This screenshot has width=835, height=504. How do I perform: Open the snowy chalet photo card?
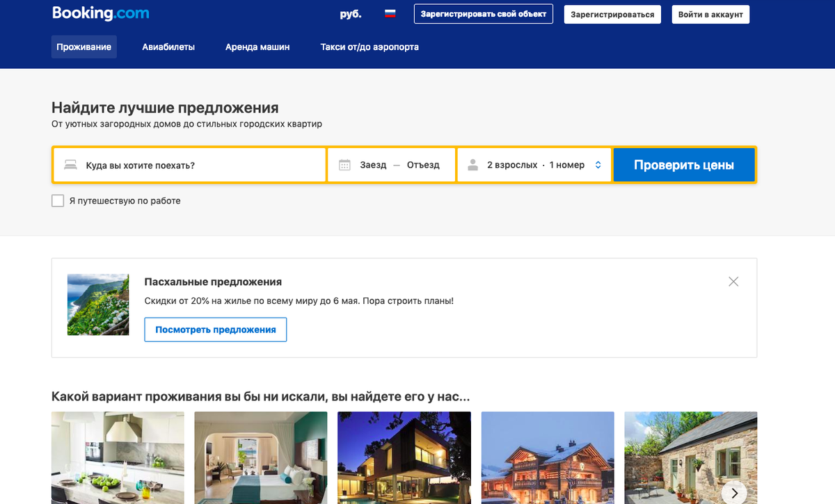548,457
